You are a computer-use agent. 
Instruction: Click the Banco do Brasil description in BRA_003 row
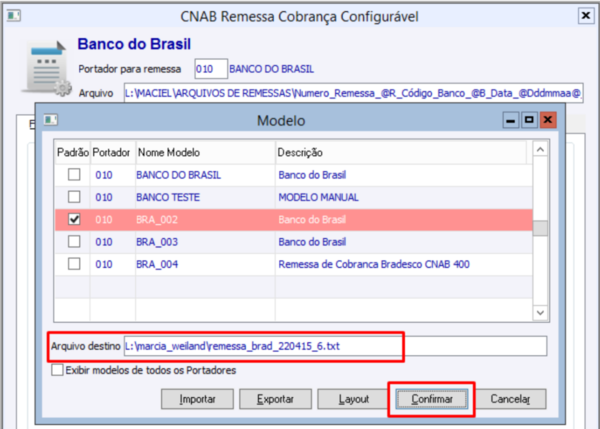tap(312, 242)
